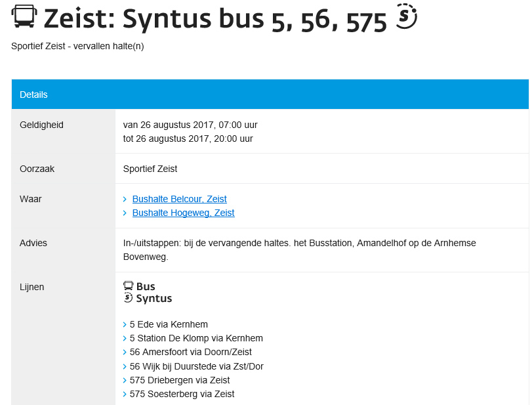This screenshot has width=532, height=405.
Task: Select line 5 Station De Klomp via Kernhem
Action: [196, 339]
